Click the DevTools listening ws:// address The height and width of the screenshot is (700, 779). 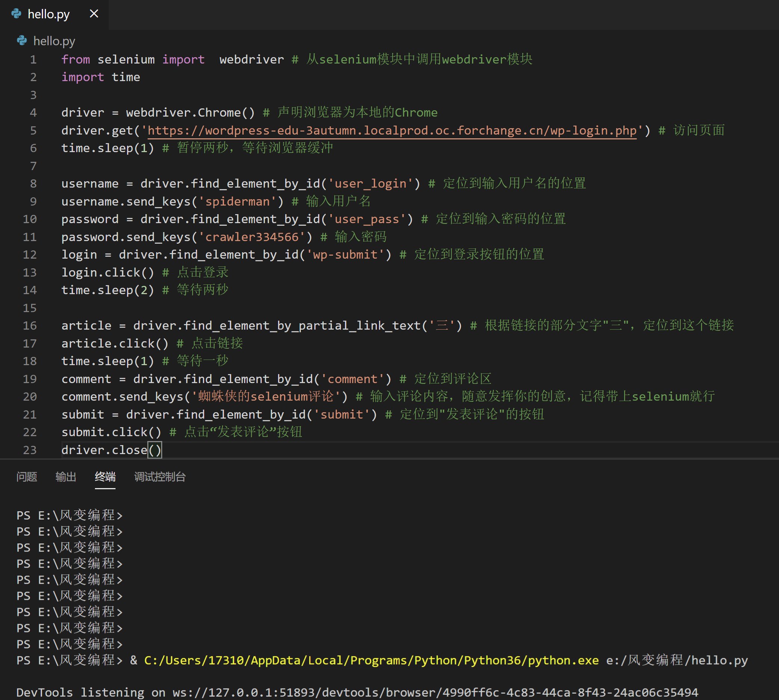435,692
